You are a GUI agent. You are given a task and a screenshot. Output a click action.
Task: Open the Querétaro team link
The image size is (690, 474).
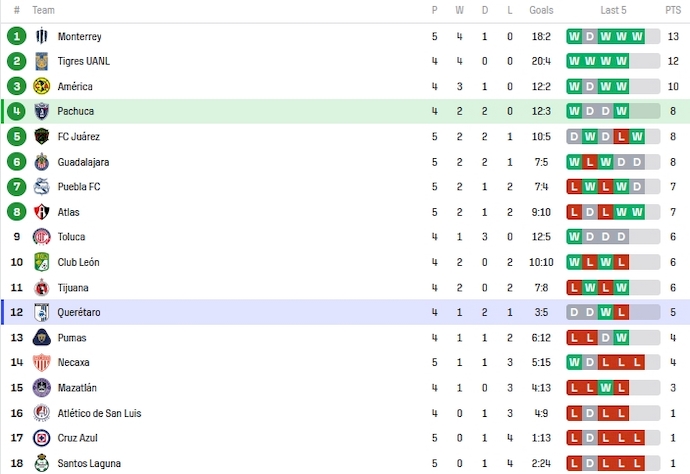79,312
